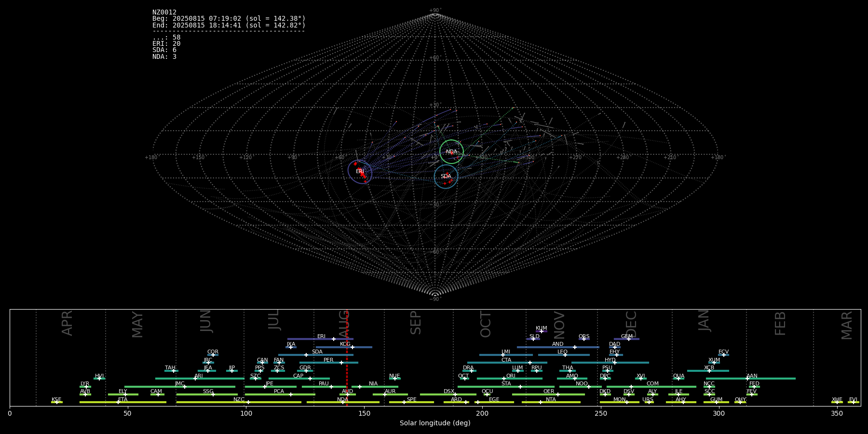
Task: Click the ERI shower bar label in timeline
Action: click(x=321, y=337)
